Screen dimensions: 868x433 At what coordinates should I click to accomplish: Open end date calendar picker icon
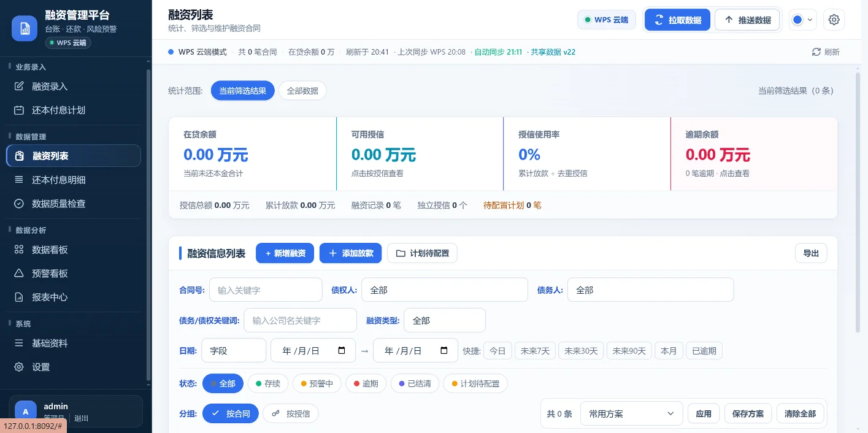point(444,351)
